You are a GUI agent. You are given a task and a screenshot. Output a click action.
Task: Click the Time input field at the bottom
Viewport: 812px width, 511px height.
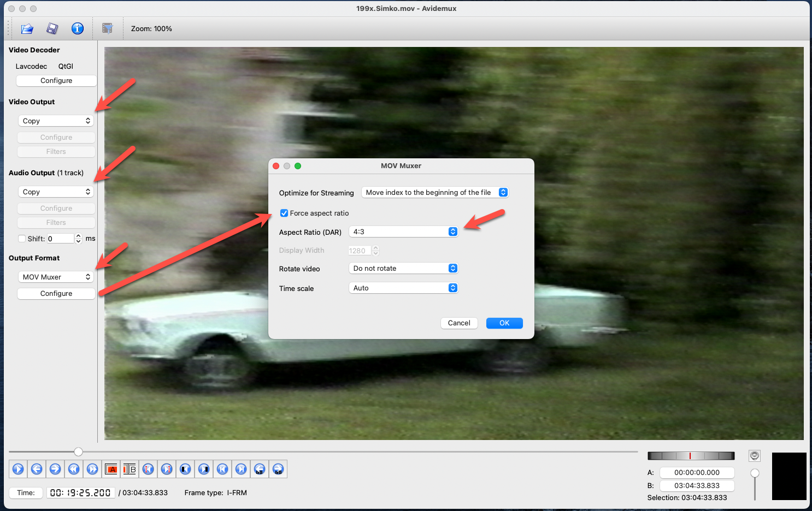pyautogui.click(x=80, y=492)
